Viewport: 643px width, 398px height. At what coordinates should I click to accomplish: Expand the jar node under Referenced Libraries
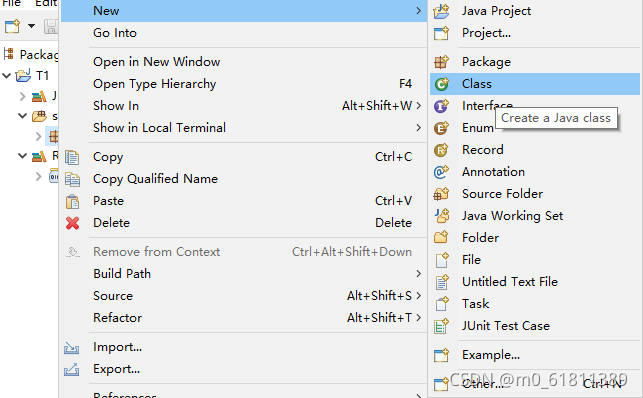pyautogui.click(x=39, y=177)
